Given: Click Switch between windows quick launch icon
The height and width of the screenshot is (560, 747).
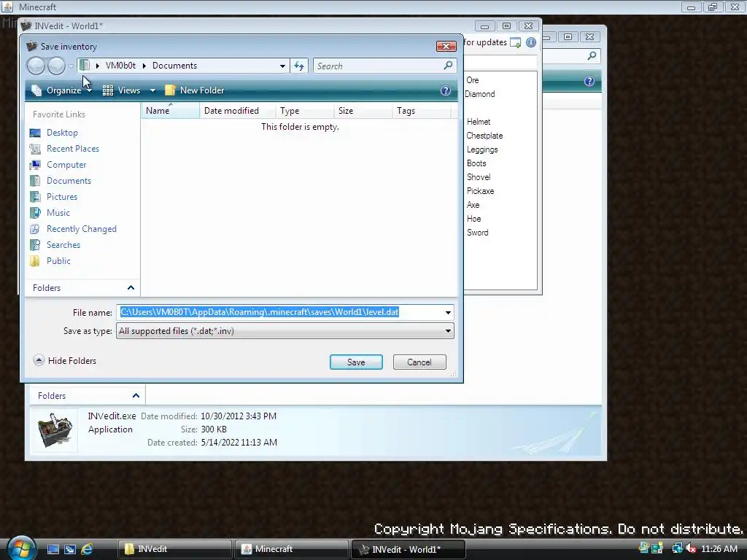Looking at the screenshot, I should coord(70,549).
